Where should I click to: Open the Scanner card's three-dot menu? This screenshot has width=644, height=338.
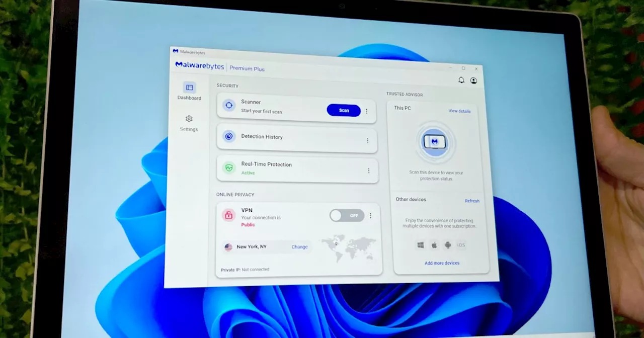[x=366, y=111]
